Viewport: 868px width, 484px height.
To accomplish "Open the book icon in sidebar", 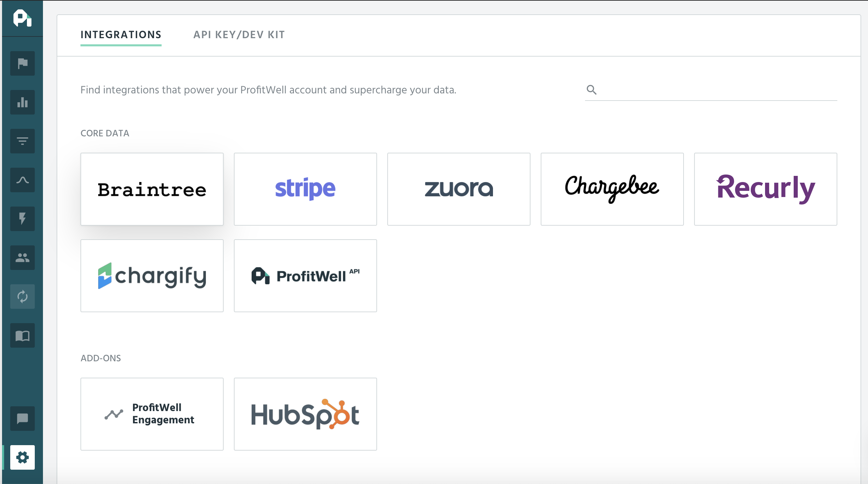I will 23,335.
